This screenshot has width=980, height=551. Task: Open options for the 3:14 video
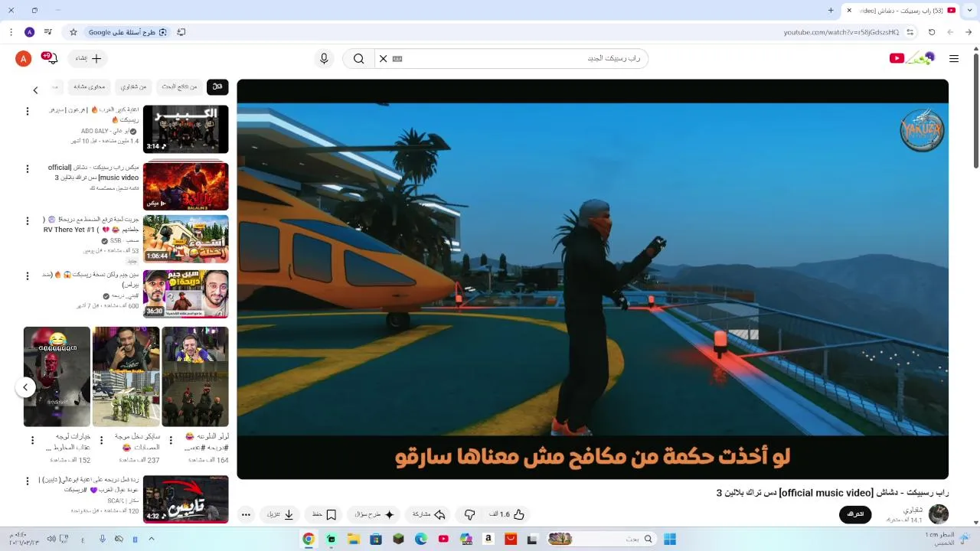pyautogui.click(x=28, y=111)
